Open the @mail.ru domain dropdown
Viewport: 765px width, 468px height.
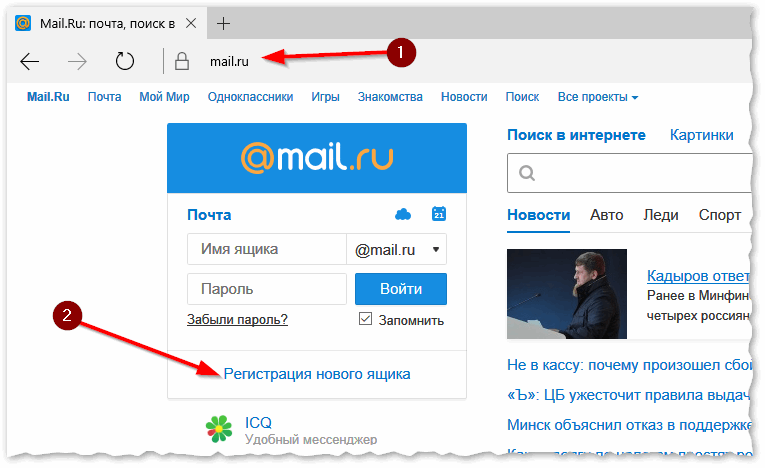coord(397,249)
